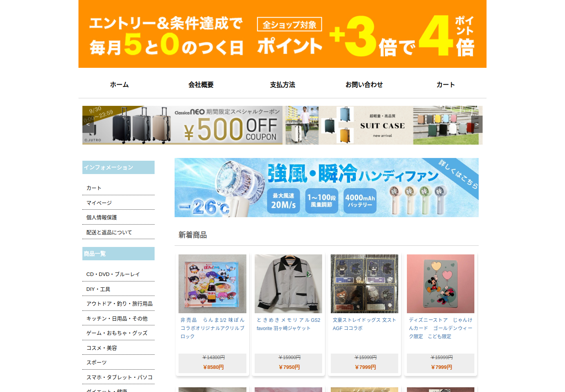This screenshot has height=392, width=565.
Task: Click the Disney Mickey card product image
Action: 441,284
